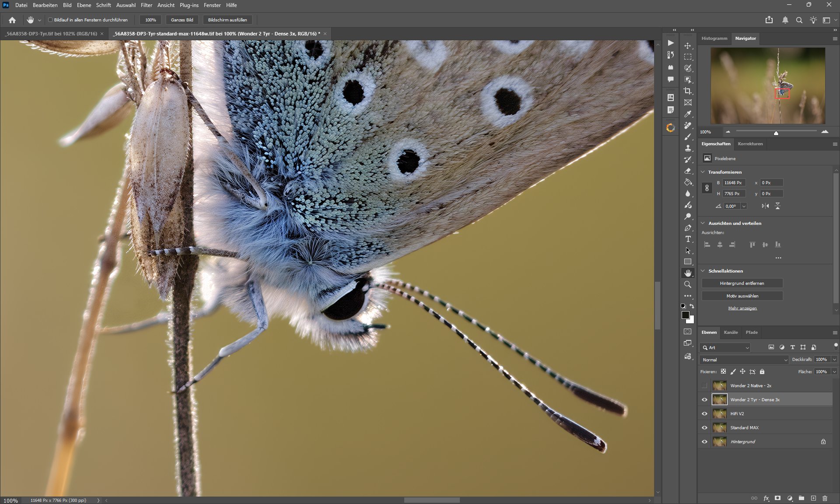Enable Bildlauf in allen Fenstern durchführen checkbox
Screen dimensions: 840x504
tap(50, 20)
